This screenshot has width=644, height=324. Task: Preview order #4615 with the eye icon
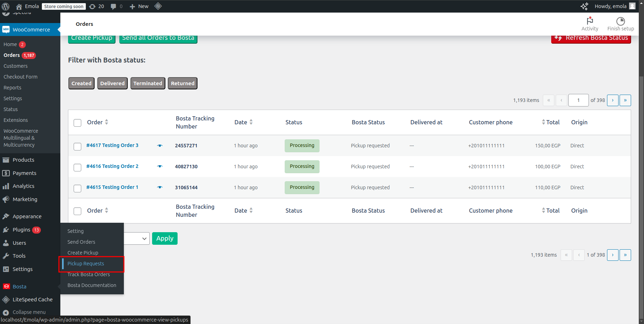point(160,187)
